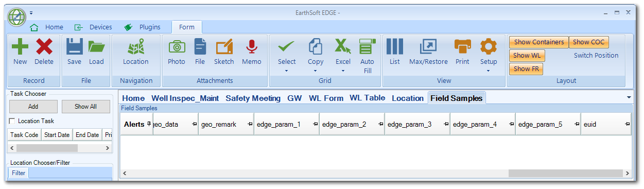This screenshot has height=189, width=644.
Task: Click the Delete record red X icon
Action: point(44,47)
